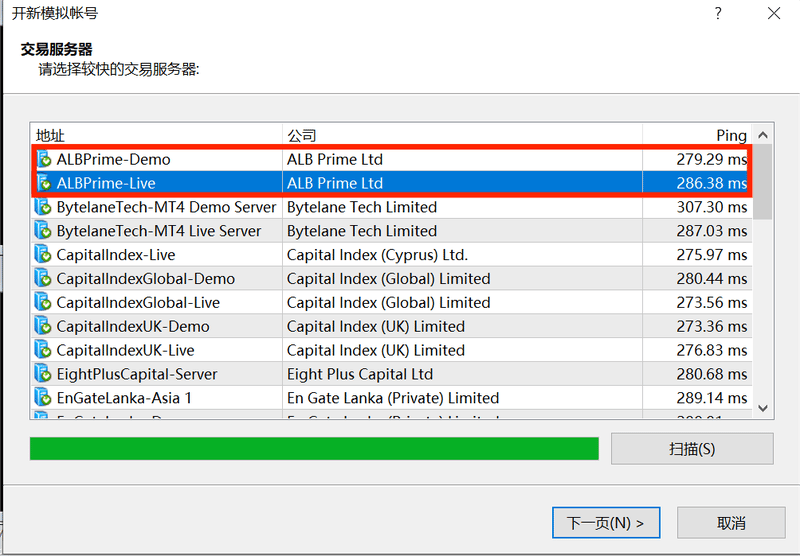Screen dimensions: 800x556
Task: Click the server icon beside EnGateLanka-Asia 1
Action: pos(43,398)
